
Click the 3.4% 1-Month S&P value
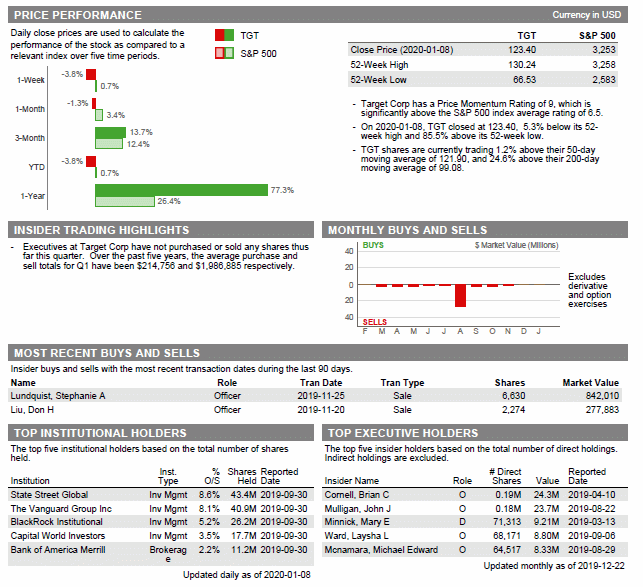click(x=116, y=115)
